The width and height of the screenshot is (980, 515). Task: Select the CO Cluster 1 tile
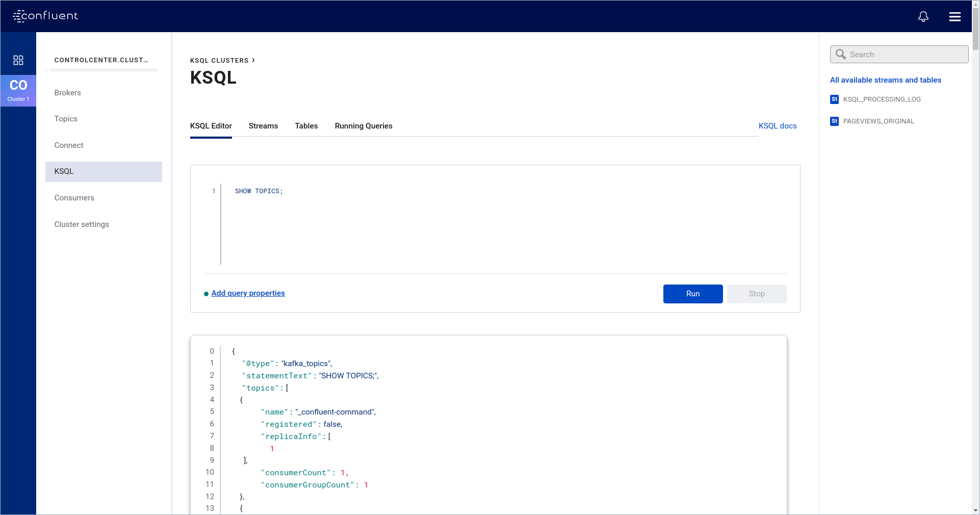pyautogui.click(x=18, y=90)
